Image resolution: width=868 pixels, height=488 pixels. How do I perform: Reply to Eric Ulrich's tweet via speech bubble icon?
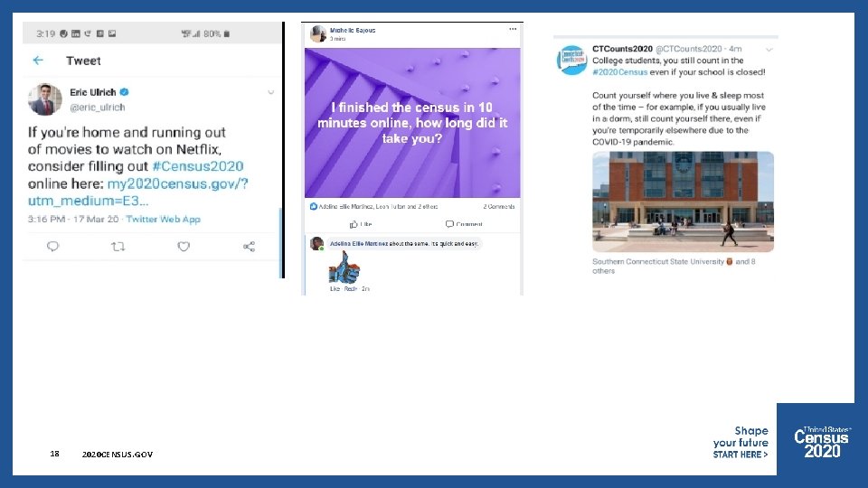[x=52, y=246]
